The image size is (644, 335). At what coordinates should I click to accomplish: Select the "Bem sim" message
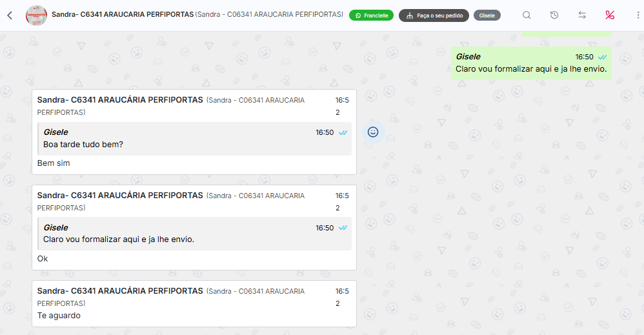(54, 163)
